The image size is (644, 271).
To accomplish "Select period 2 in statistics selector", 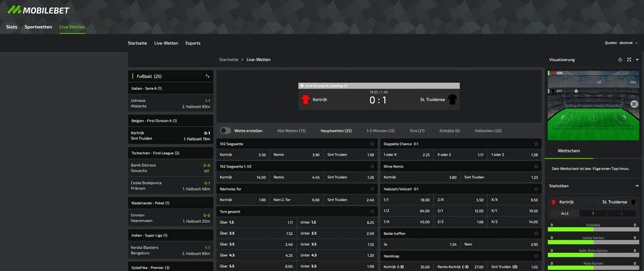I will (x=623, y=213).
